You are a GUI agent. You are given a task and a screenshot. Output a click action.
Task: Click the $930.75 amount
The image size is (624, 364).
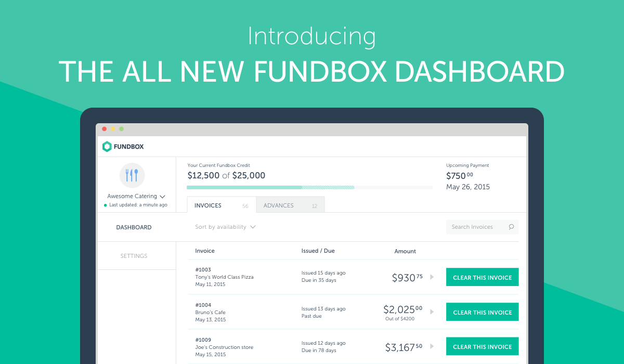pos(407,278)
